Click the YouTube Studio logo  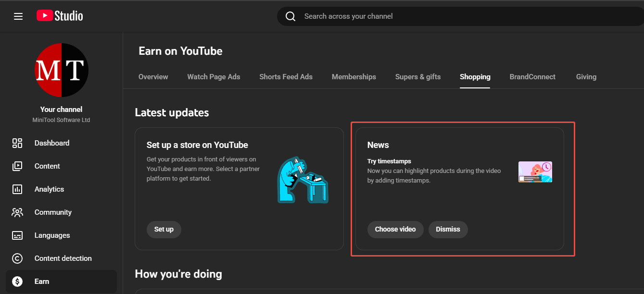(x=59, y=15)
